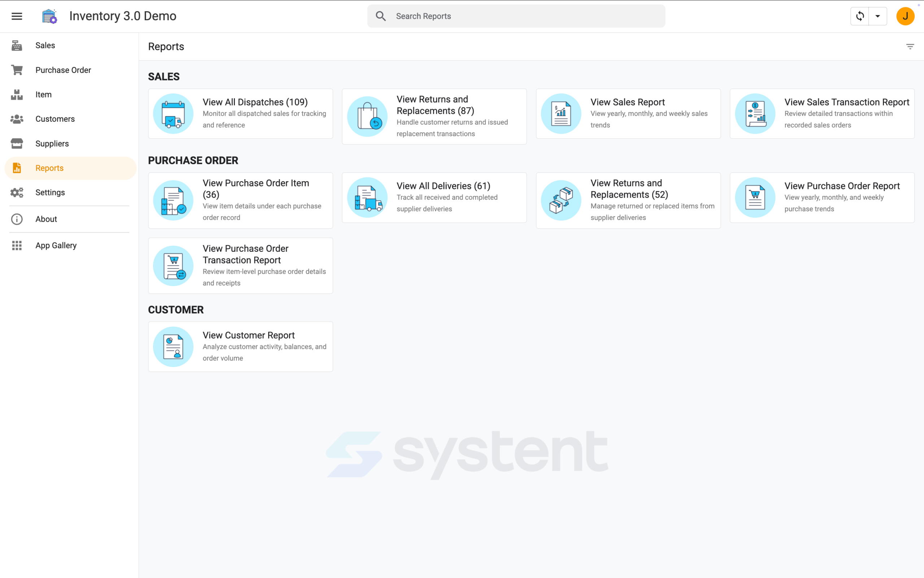Open the About page

click(x=71, y=219)
